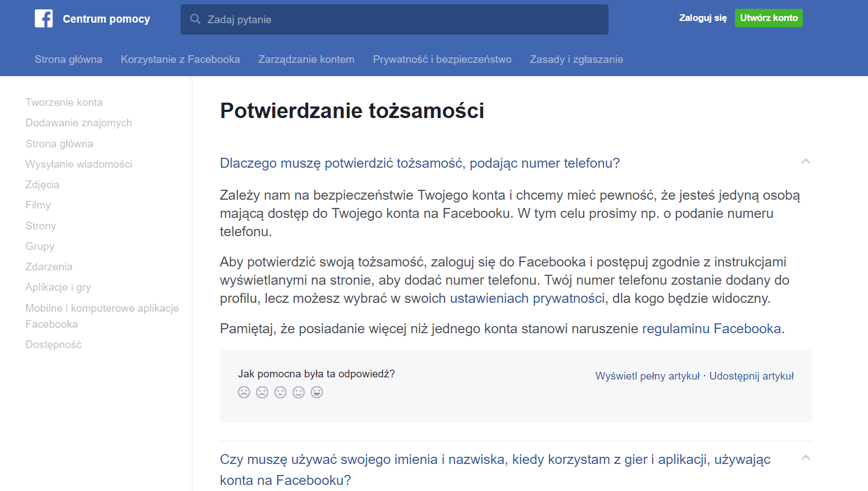Rate answer with neutral face

[x=280, y=392]
